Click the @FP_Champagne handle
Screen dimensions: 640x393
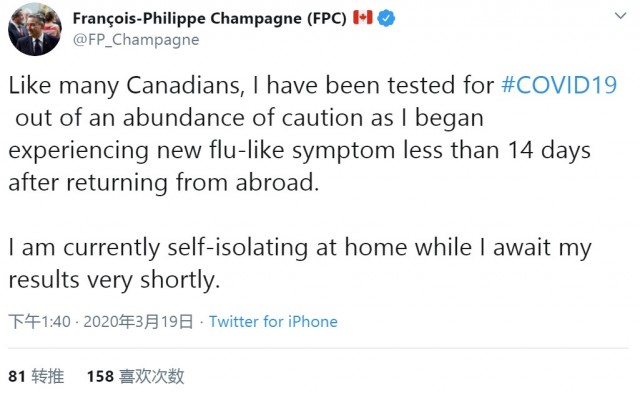pyautogui.click(x=136, y=40)
